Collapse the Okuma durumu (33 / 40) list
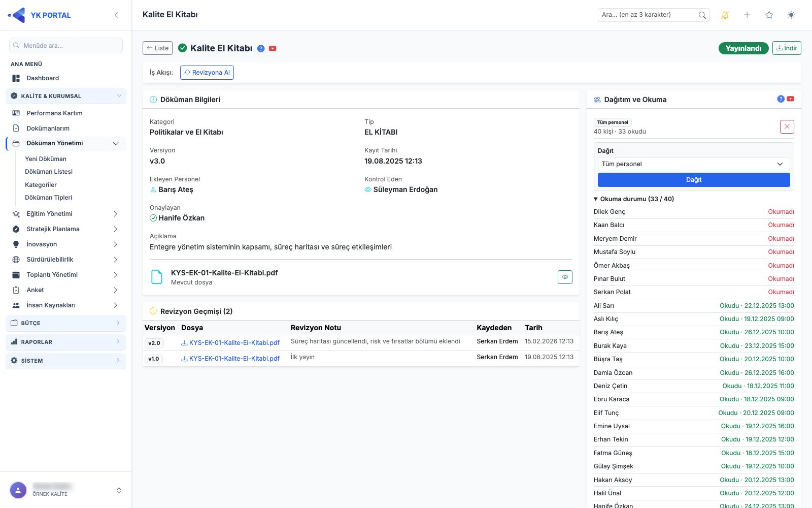812x508 pixels. coord(634,199)
